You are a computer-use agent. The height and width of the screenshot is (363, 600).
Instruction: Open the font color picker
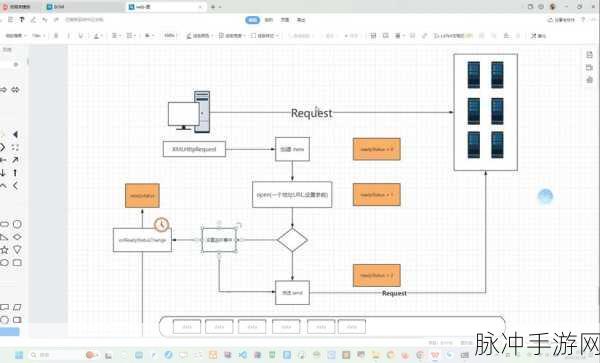click(x=97, y=36)
